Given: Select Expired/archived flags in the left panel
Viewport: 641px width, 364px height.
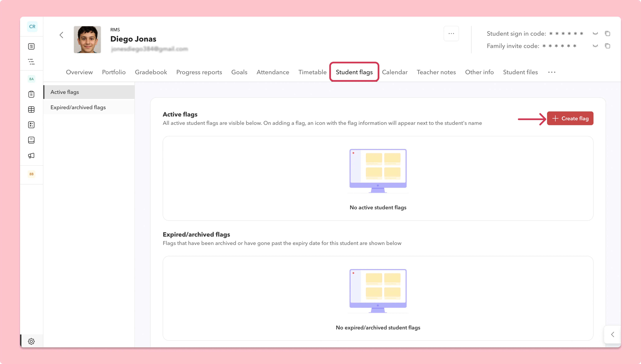Looking at the screenshot, I should point(89,107).
